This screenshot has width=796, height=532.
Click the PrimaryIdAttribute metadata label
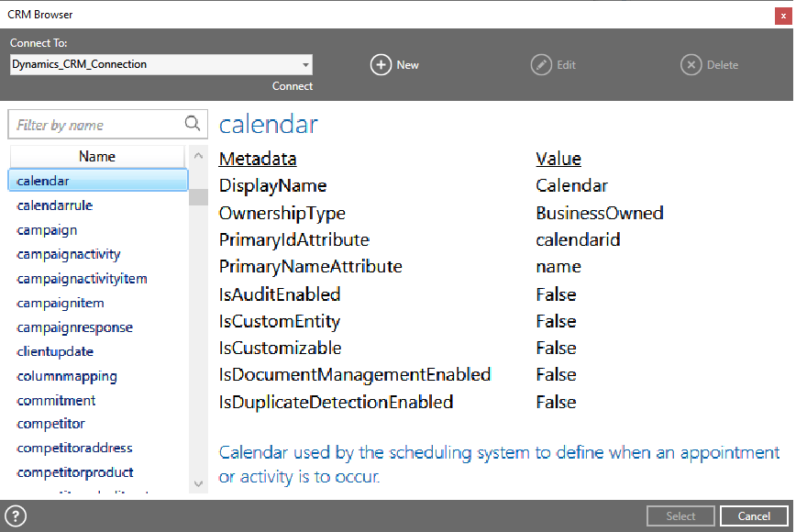[x=294, y=239]
